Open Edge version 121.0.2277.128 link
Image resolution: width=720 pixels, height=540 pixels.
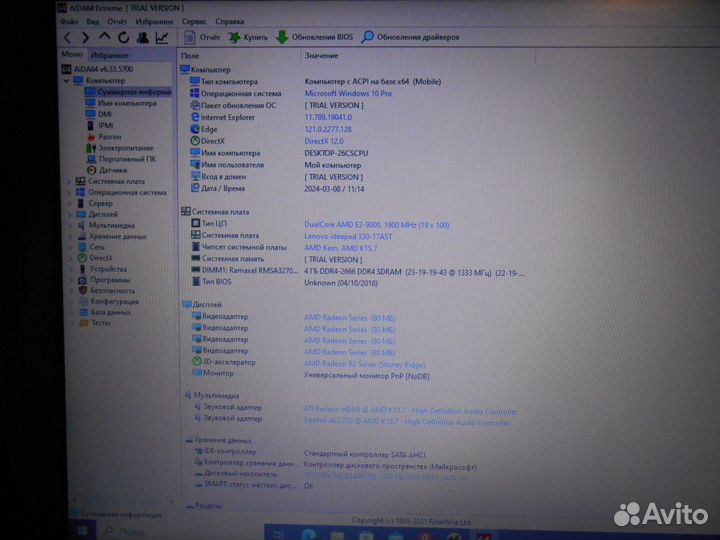pos(328,129)
